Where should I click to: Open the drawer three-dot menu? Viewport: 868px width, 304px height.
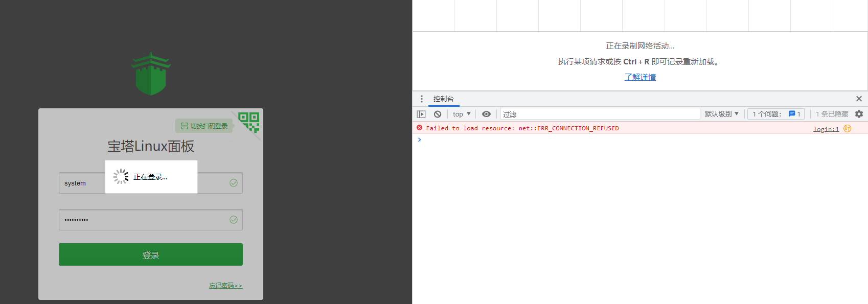coord(422,99)
